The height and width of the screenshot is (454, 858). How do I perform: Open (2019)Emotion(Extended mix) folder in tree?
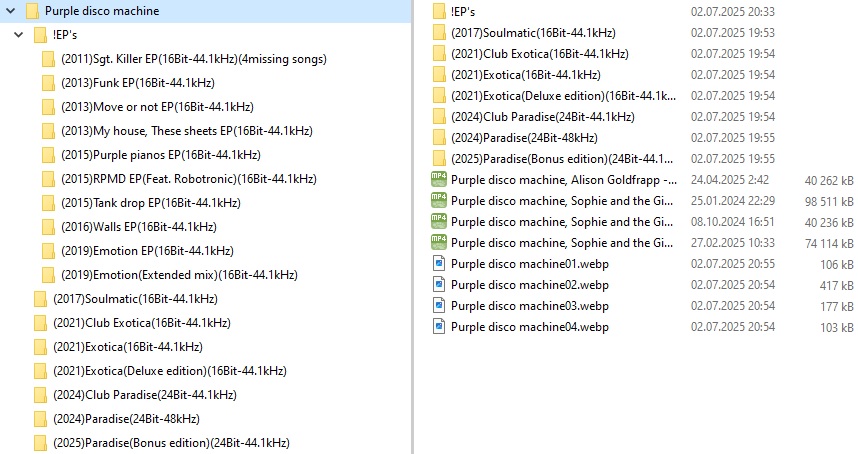tap(179, 275)
